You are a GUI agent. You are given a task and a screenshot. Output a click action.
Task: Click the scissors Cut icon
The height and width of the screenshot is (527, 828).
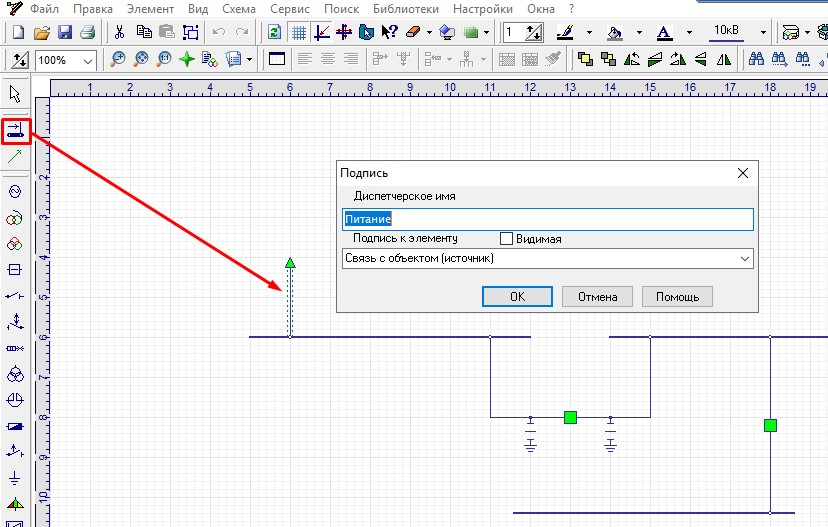click(x=120, y=33)
